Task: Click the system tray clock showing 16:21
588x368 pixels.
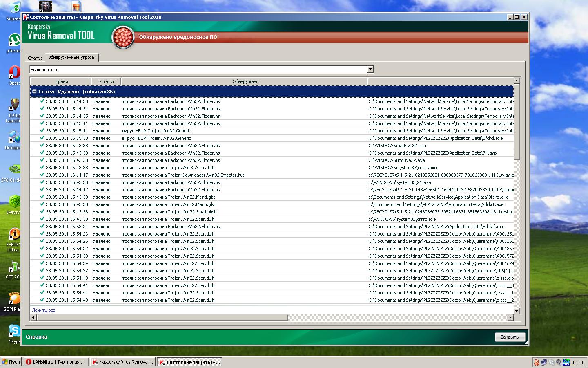Action: click(578, 362)
